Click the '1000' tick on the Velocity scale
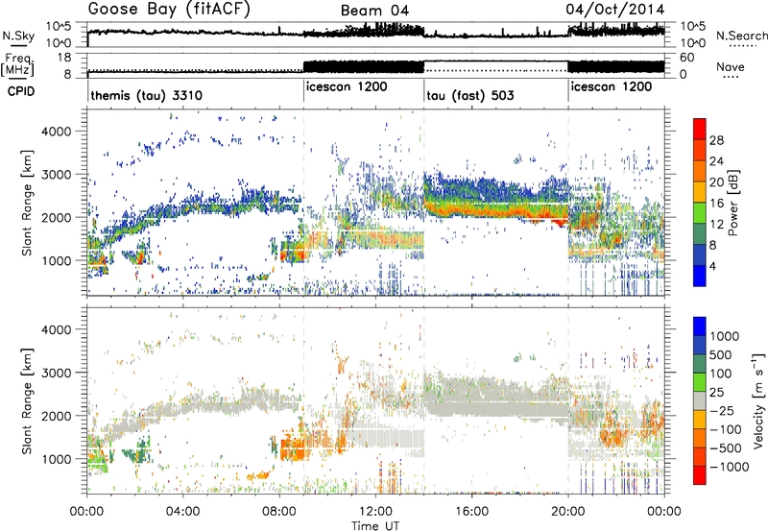 tap(725, 336)
